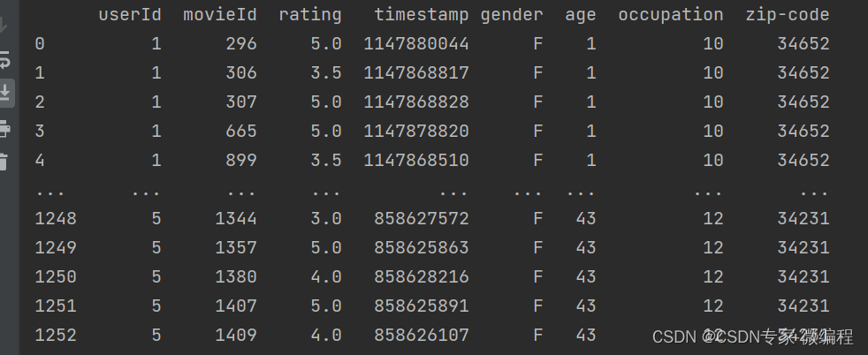Click gender F in row 1249
Screen dimensions: 868x355
pos(537,248)
